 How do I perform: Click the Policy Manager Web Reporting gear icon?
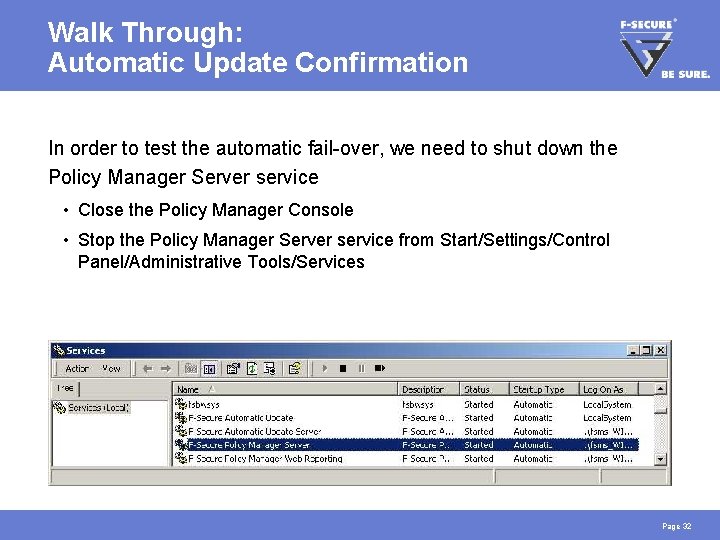[181, 458]
